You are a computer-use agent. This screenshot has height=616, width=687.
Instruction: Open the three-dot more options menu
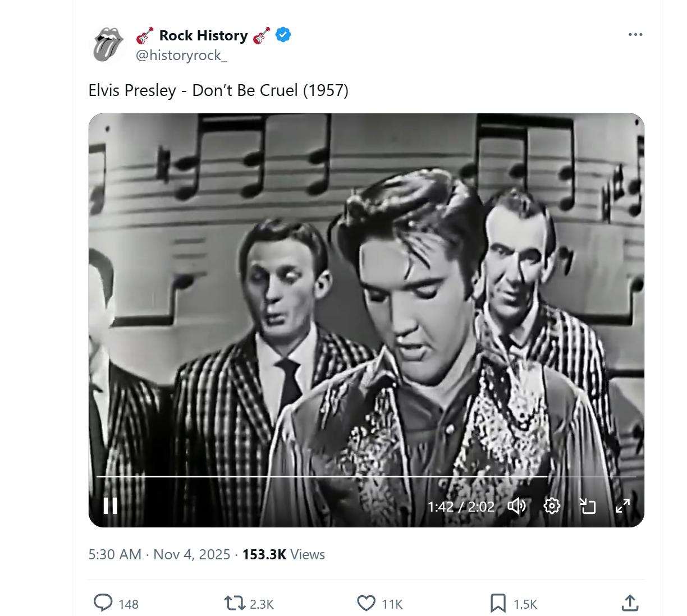pos(635,35)
